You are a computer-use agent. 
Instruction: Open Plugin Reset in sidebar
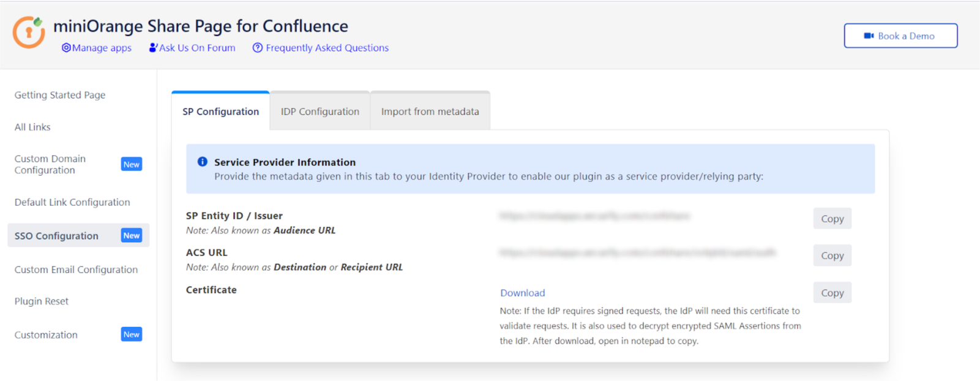tap(42, 301)
